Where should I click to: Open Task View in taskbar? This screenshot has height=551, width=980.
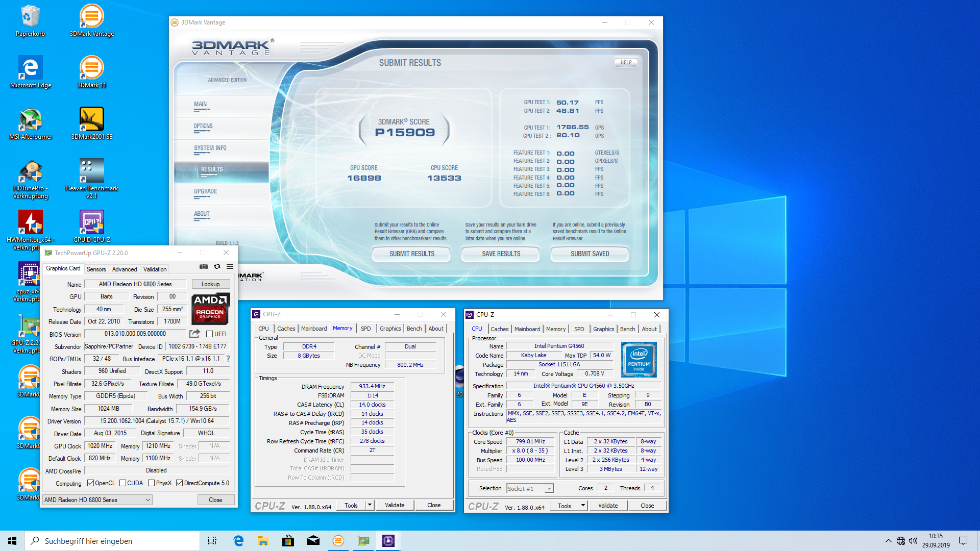coord(212,541)
